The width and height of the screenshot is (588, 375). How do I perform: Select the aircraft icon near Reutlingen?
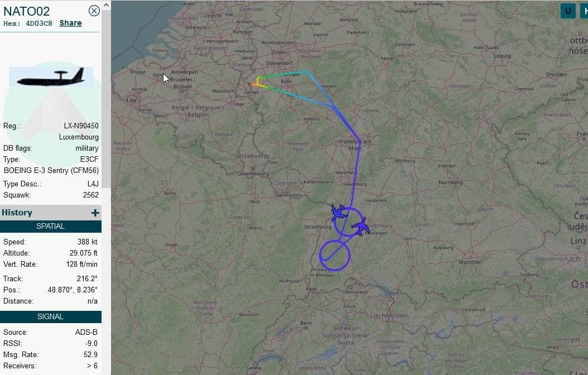click(361, 227)
